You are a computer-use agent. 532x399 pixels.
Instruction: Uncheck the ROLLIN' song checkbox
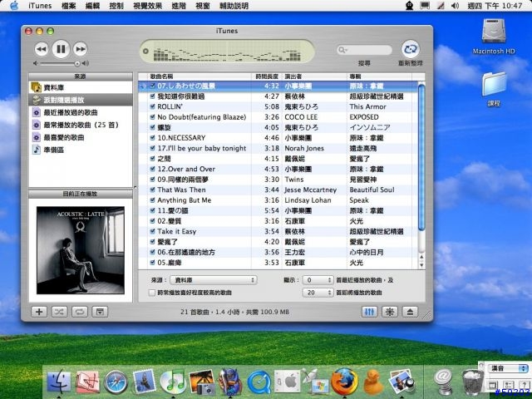point(153,106)
